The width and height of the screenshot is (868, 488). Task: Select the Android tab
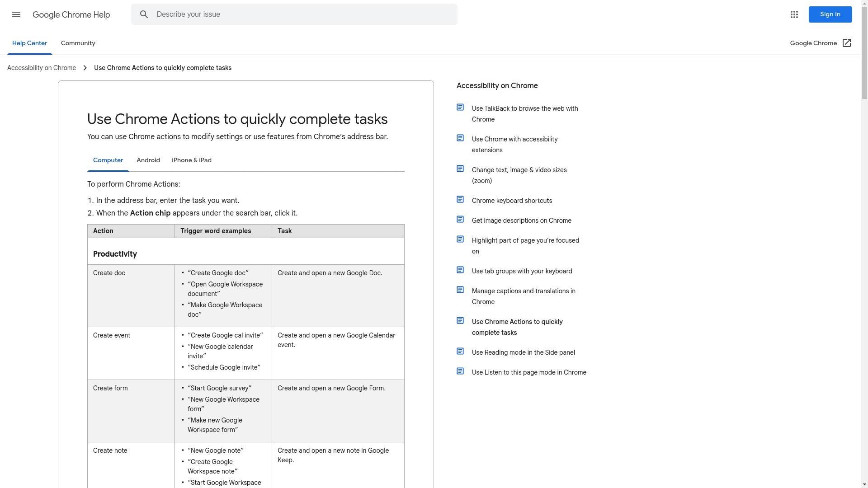tap(148, 160)
